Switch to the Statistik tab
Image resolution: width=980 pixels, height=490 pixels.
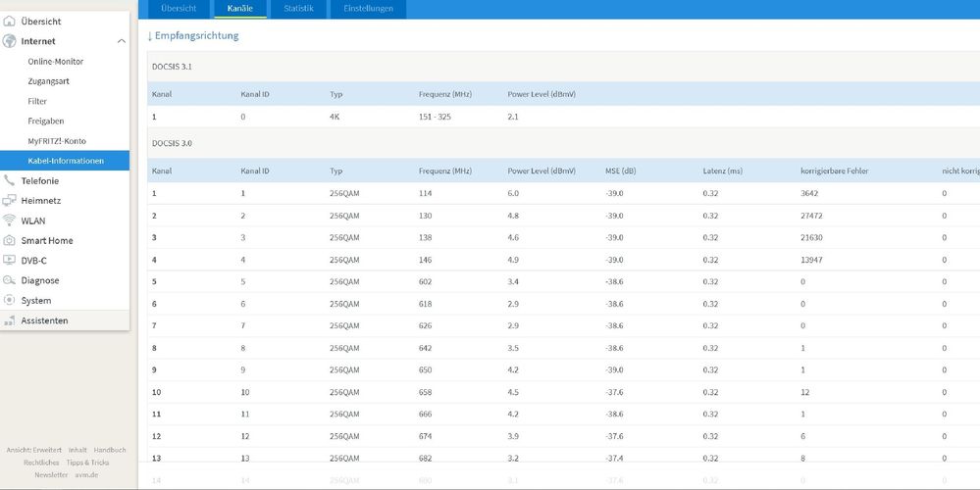pyautogui.click(x=299, y=9)
